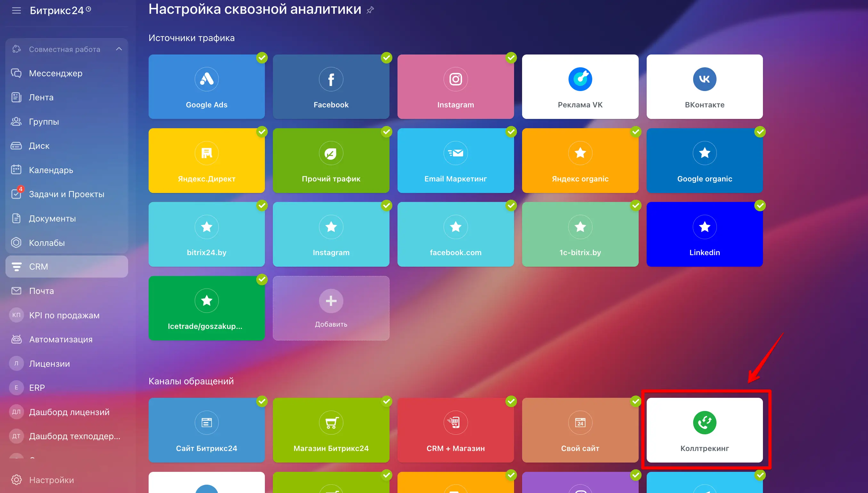Open the pink Instagram source tile

[x=455, y=87]
